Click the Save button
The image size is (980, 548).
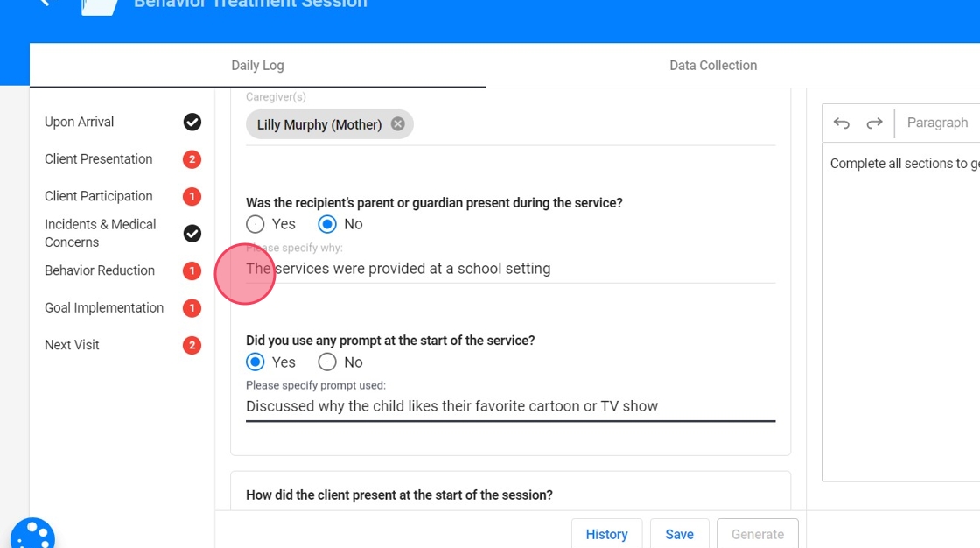point(679,534)
